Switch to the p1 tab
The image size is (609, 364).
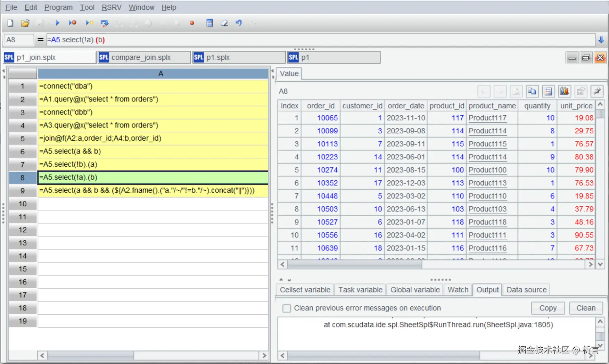coord(334,57)
